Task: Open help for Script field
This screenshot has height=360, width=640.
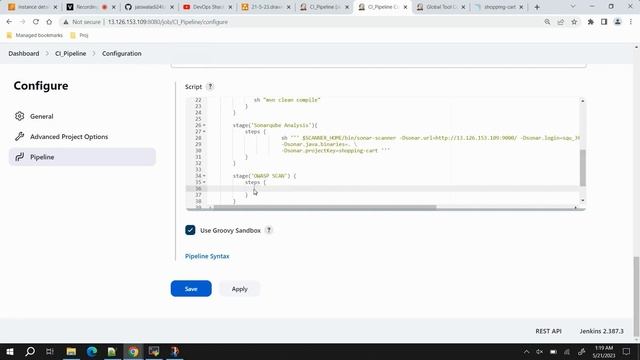Action: click(210, 87)
